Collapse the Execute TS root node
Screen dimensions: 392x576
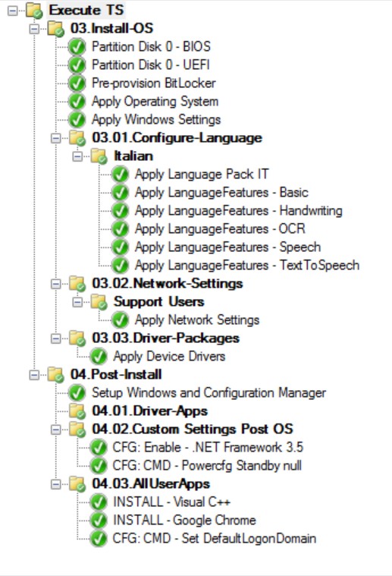pos(12,11)
